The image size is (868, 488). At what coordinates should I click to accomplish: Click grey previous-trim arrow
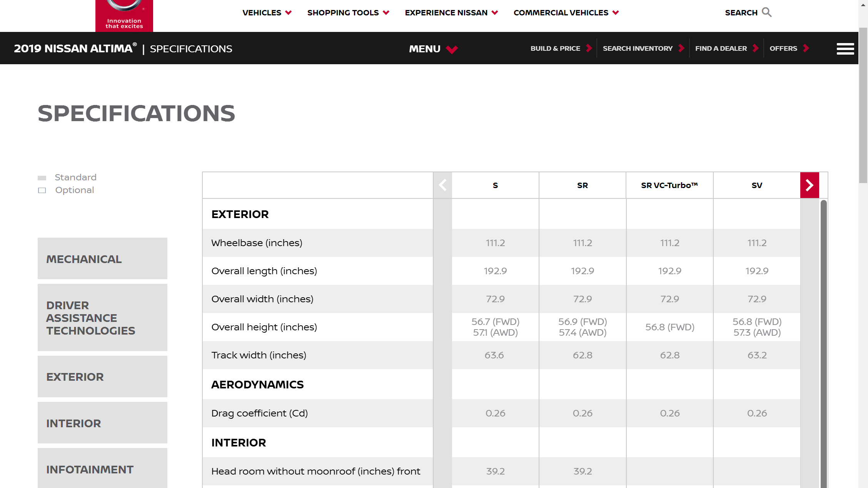coord(442,185)
